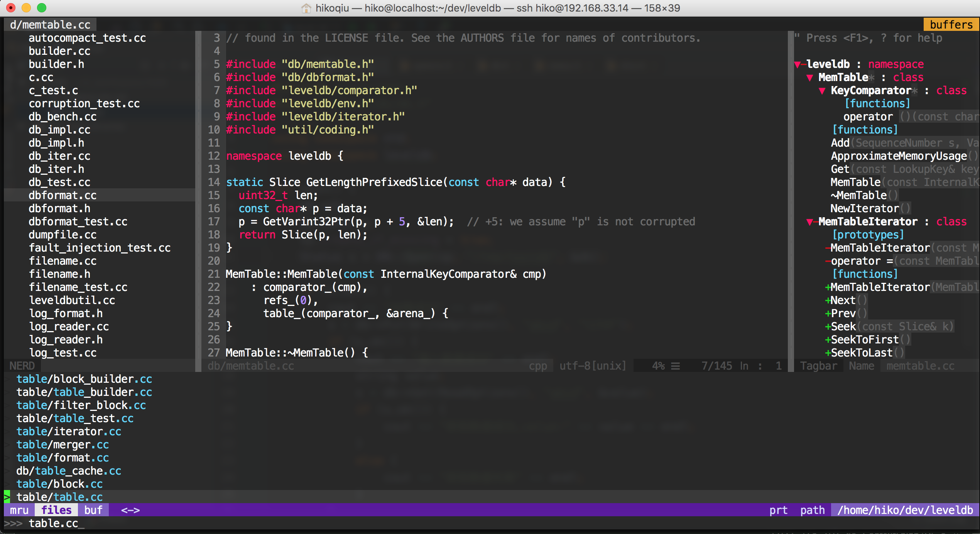Collapse the leveldb namespace fold triangle
Viewport: 980px width, 534px height.
[x=798, y=64]
